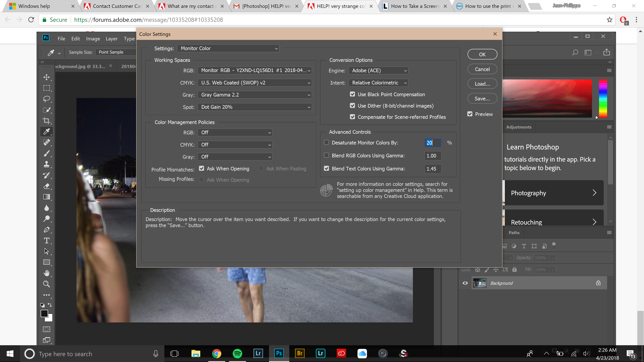Disable Blend Text Colors Using Gamma
The image size is (644, 362).
(326, 168)
